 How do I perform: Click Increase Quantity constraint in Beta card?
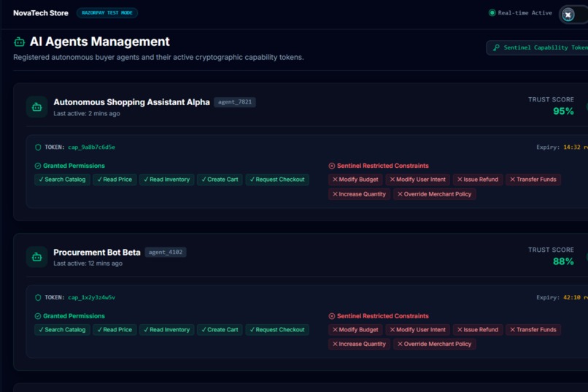click(359, 344)
